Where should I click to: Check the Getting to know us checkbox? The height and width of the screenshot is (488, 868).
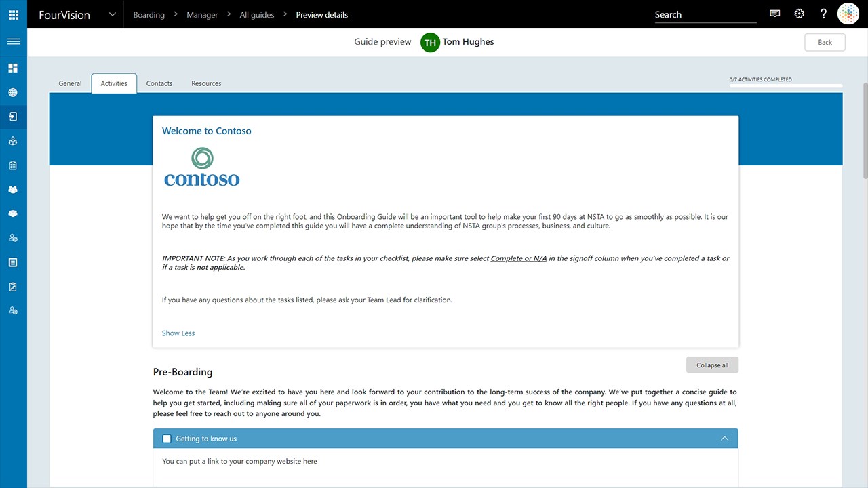coord(167,439)
